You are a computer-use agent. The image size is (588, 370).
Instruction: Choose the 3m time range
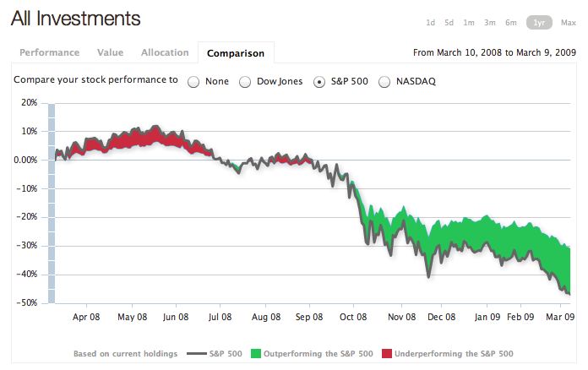pos(490,23)
